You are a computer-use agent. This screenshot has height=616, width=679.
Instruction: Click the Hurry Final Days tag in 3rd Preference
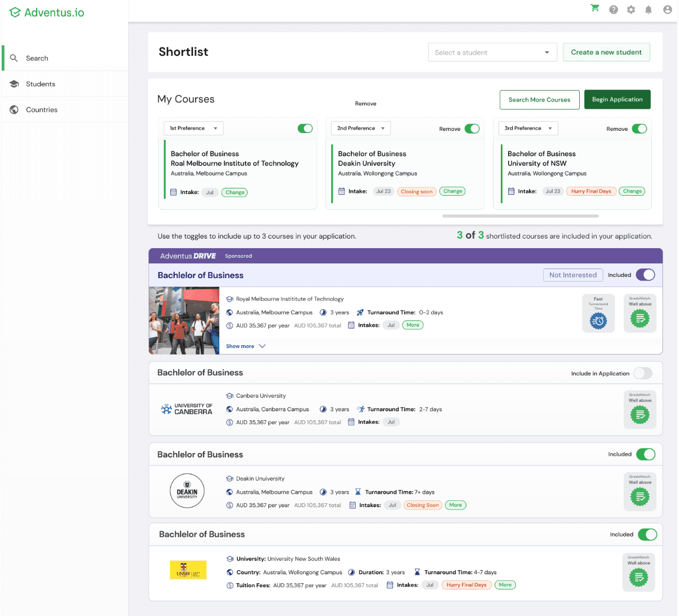click(x=591, y=191)
